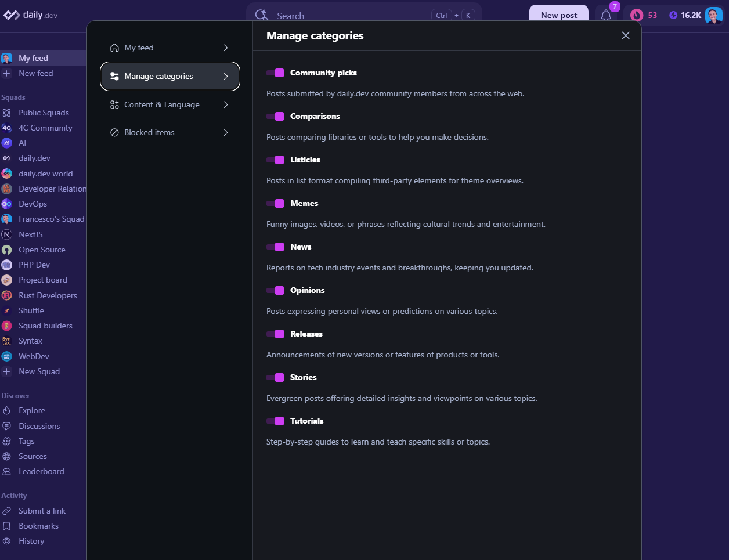Image resolution: width=729 pixels, height=560 pixels.
Task: Open daily.dev world squad
Action: [43, 174]
